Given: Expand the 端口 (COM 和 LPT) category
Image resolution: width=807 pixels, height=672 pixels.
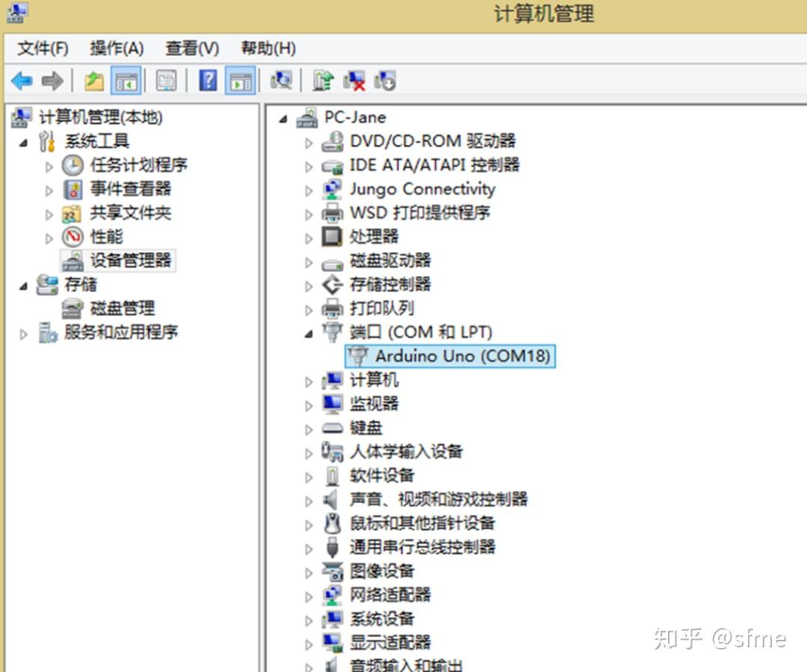Looking at the screenshot, I should [x=309, y=332].
